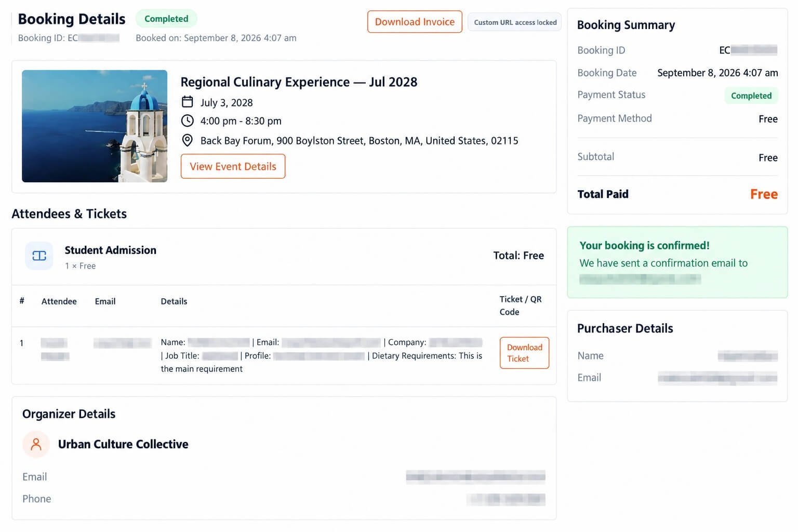Image resolution: width=798 pixels, height=532 pixels.
Task: Click the Ticket / QR Code column header
Action: coord(521,305)
